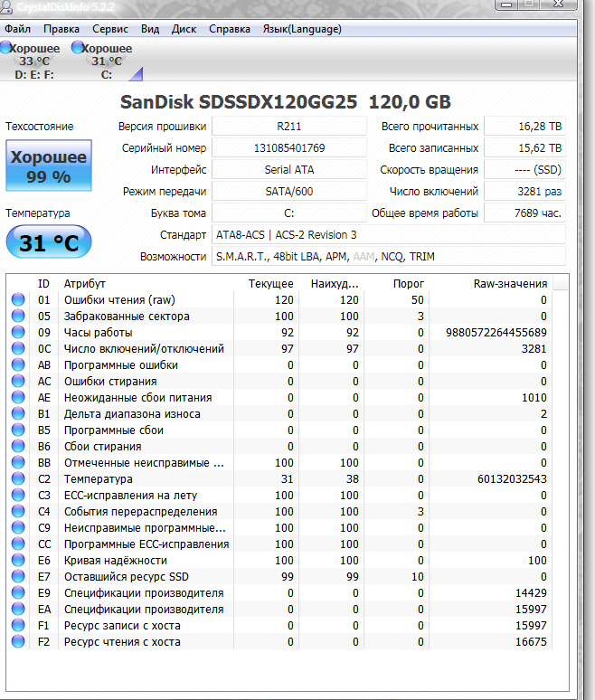This screenshot has width=595, height=700.
Task: Click the status orb of row EA Спецификации производителя
Action: (18, 609)
